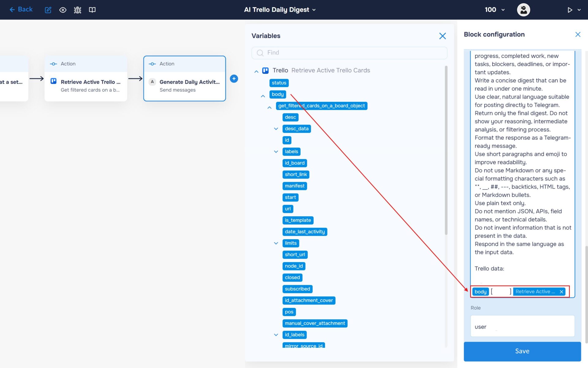Close the Block configuration panel

point(578,34)
